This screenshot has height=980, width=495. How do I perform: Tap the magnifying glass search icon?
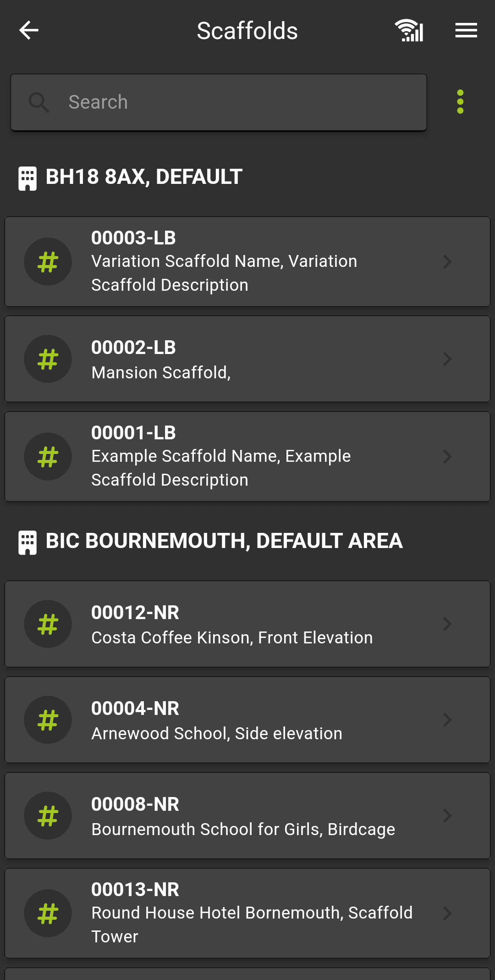(39, 102)
